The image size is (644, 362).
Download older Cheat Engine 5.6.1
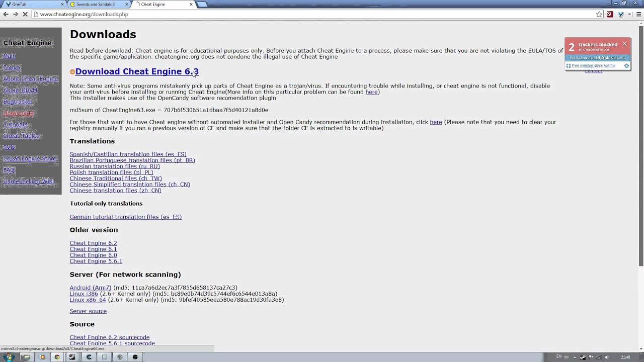coord(96,261)
